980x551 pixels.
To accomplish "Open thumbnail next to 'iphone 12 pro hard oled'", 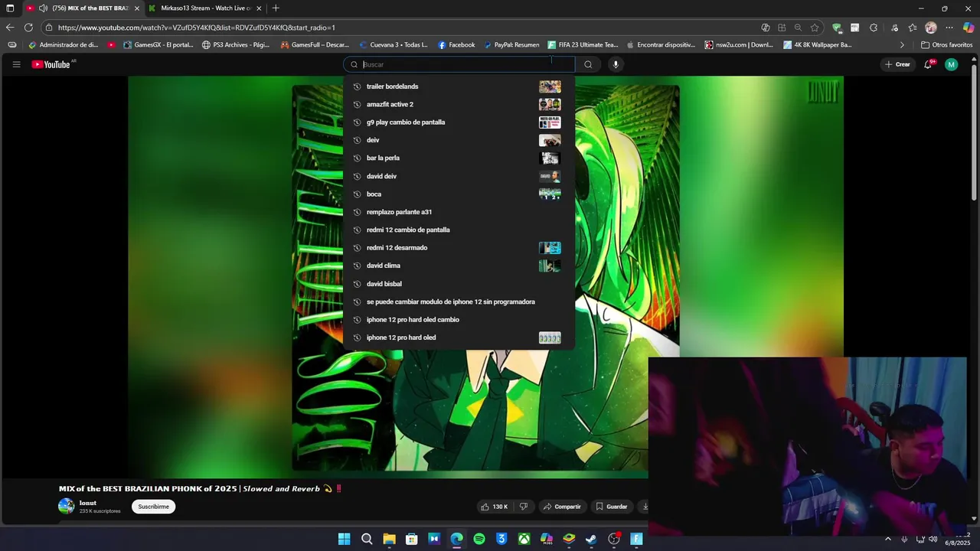I will pyautogui.click(x=550, y=337).
